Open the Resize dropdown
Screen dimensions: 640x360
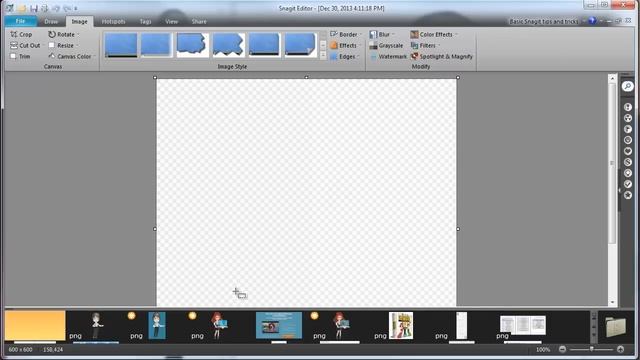pos(63,46)
